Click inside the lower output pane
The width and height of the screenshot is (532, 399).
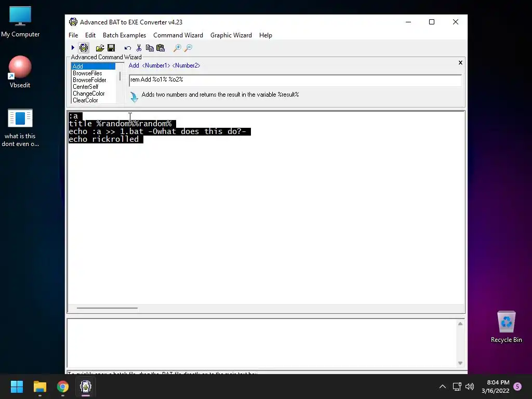click(x=262, y=343)
